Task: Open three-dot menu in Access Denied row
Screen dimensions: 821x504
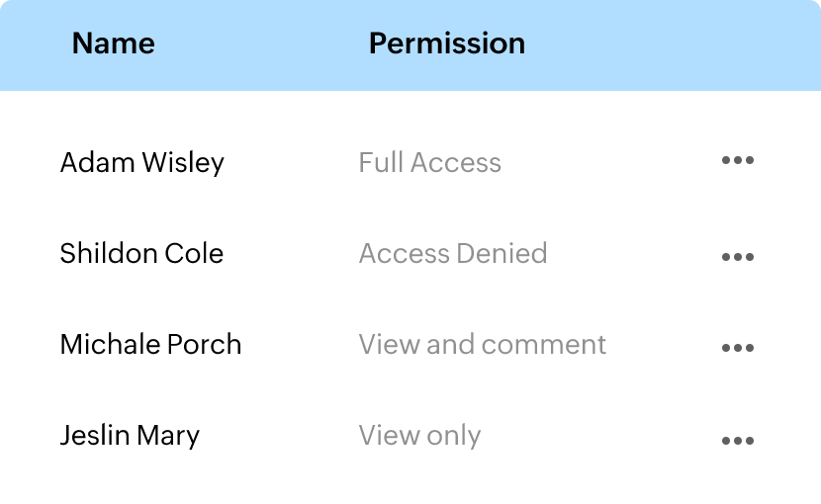Action: click(738, 257)
